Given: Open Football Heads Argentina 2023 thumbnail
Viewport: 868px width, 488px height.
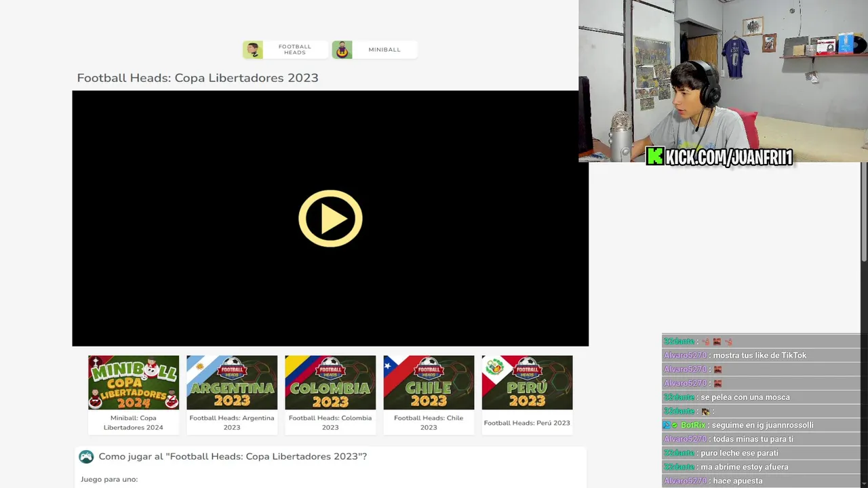Looking at the screenshot, I should pos(232,382).
